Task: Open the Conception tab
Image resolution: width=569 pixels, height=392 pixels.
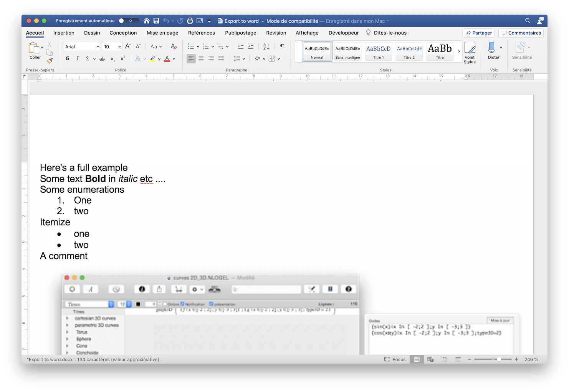Action: (123, 33)
